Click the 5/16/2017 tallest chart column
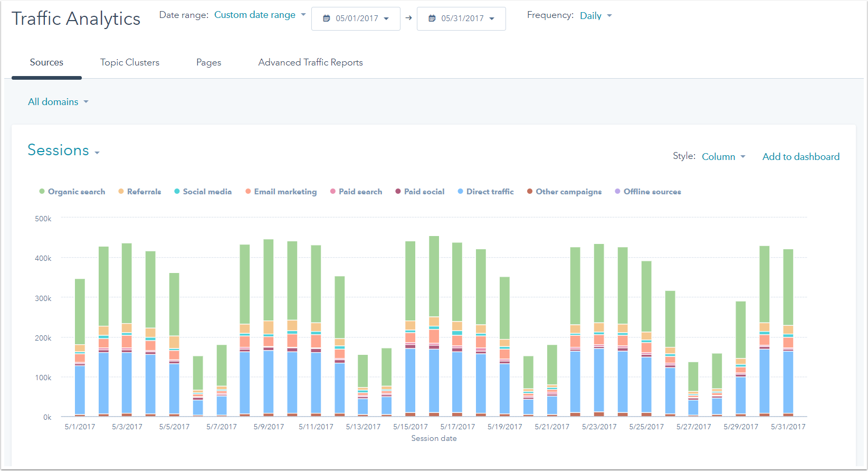 [x=434, y=317]
